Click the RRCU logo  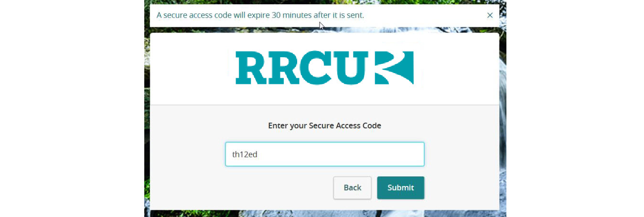coord(325,68)
